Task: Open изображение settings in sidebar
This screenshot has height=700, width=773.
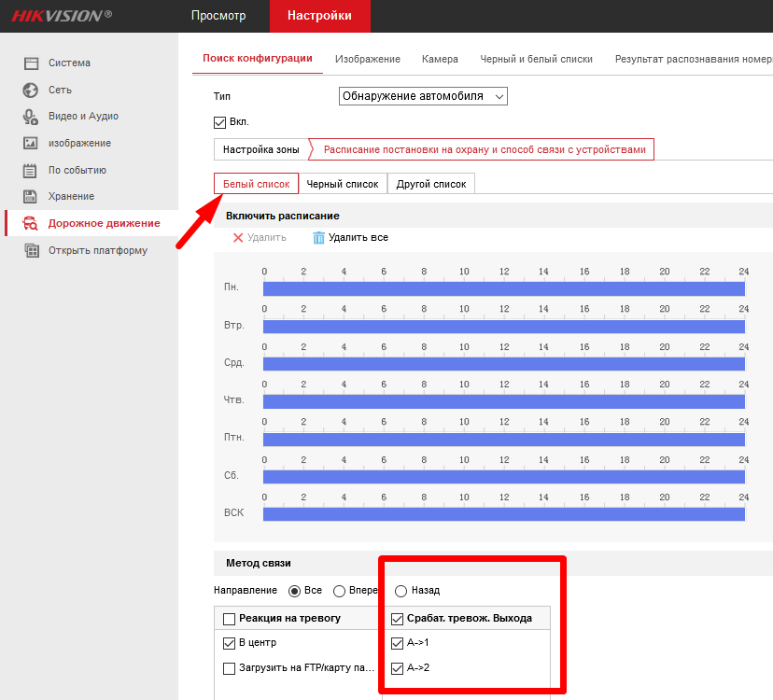Action: (x=79, y=144)
